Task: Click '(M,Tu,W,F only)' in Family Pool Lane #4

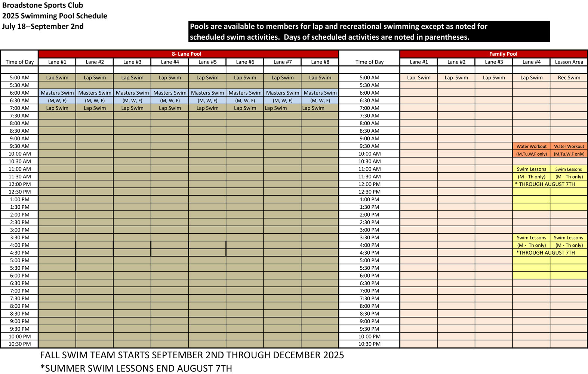Action: (x=532, y=154)
